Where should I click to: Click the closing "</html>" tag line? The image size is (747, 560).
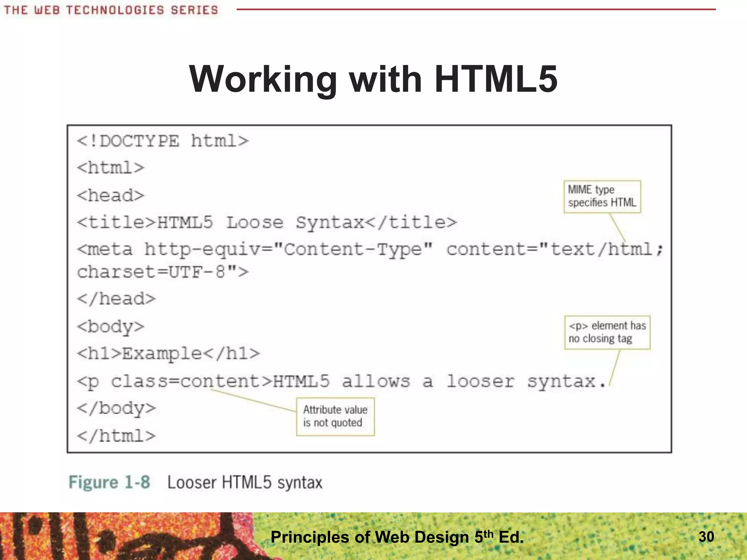116,436
